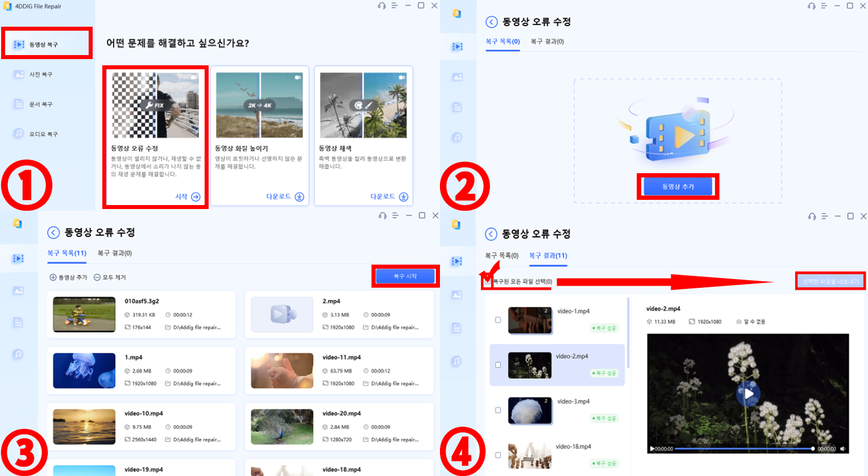Play the video-2.mp4 preview with center play button
868x476 pixels.
[x=748, y=394]
